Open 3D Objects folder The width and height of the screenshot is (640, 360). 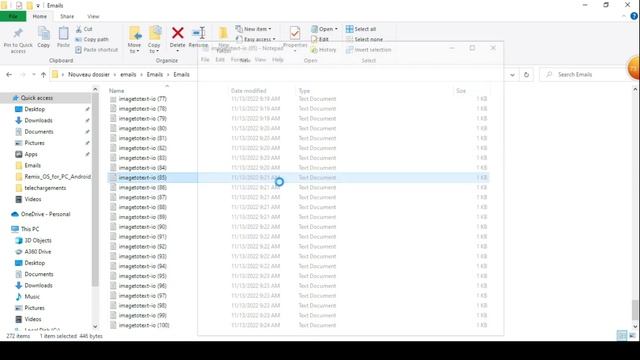click(38, 240)
